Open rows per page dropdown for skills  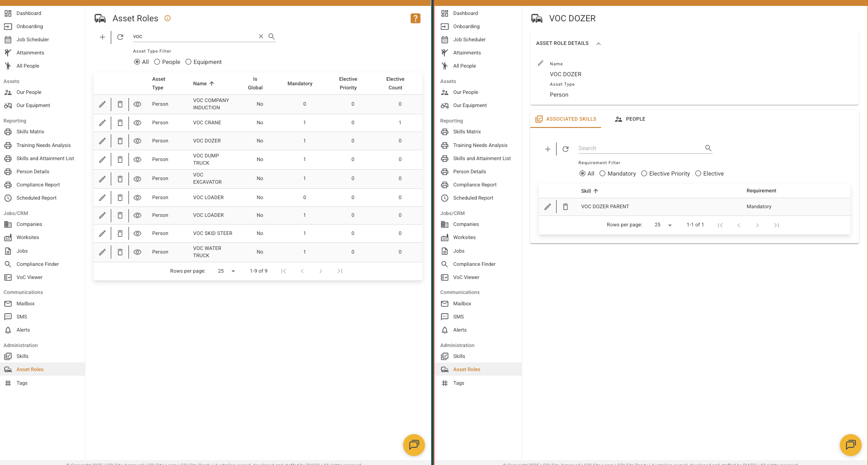(663, 225)
